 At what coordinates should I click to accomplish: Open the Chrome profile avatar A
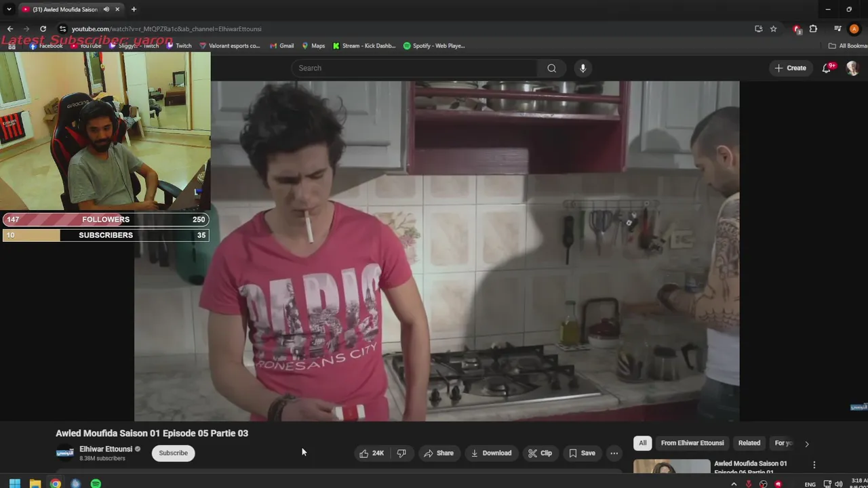pyautogui.click(x=854, y=28)
